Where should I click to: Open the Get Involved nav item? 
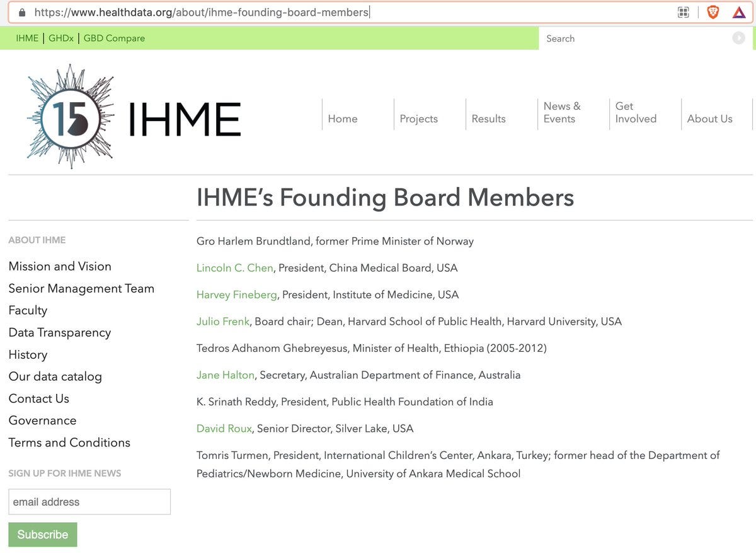point(636,112)
